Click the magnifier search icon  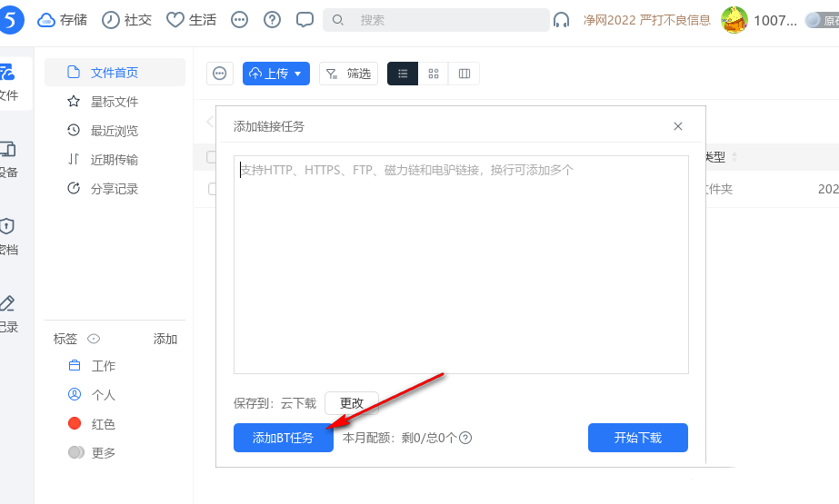coord(337,20)
